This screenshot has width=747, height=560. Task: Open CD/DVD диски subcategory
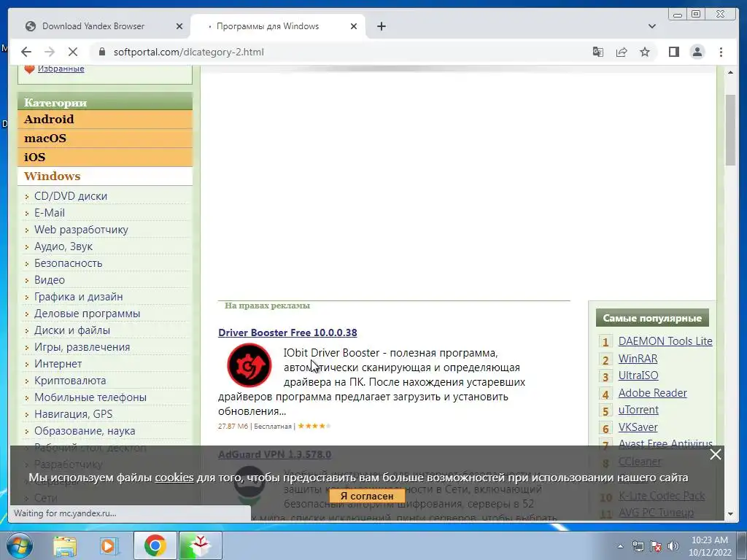pyautogui.click(x=71, y=196)
